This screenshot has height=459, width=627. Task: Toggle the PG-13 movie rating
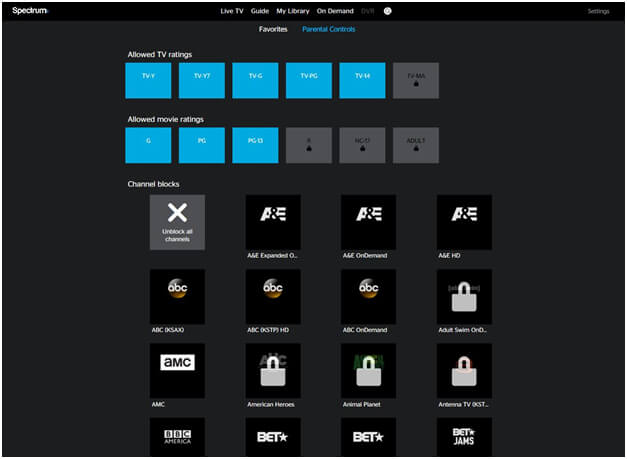pos(255,145)
